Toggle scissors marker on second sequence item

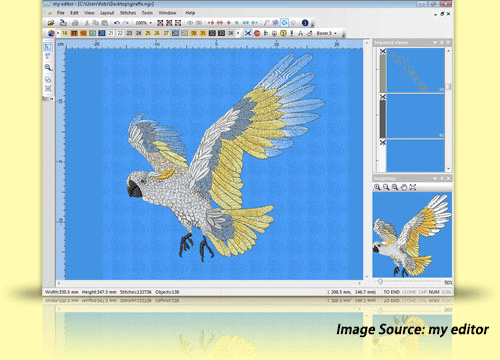coord(383,97)
